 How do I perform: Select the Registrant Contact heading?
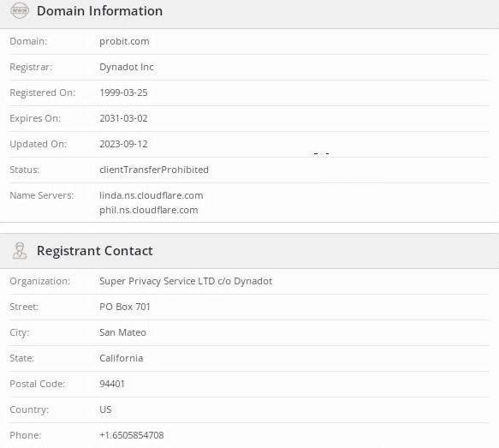click(95, 251)
